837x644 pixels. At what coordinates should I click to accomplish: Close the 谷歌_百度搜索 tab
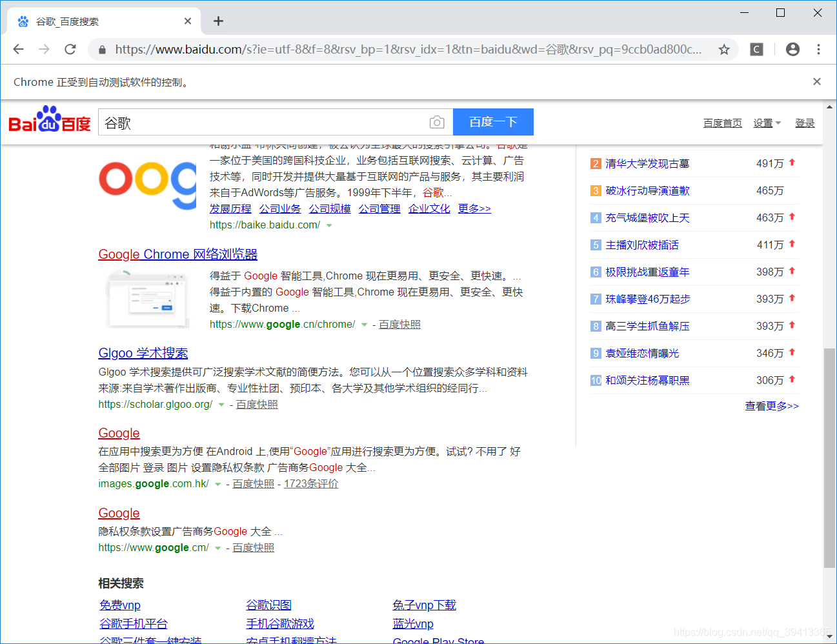click(188, 21)
